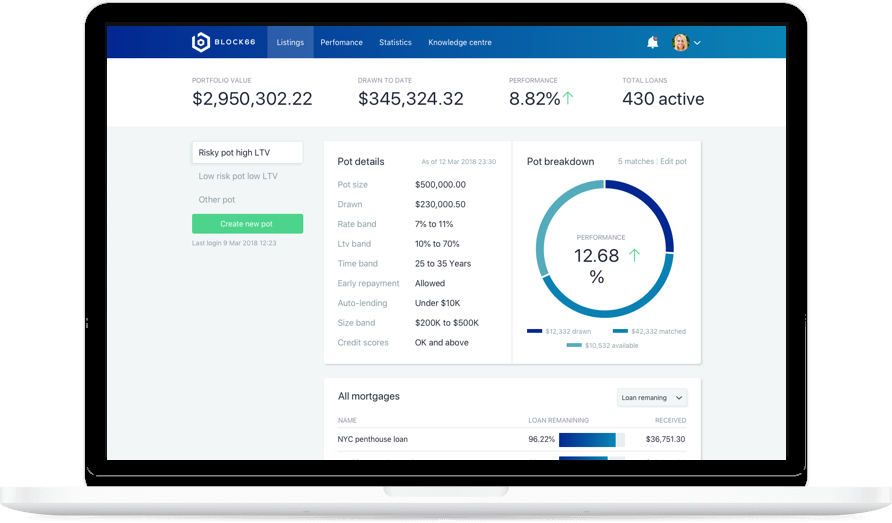Screen dimensions: 892x523
Task: Select the Other pot entry
Action: (x=217, y=199)
